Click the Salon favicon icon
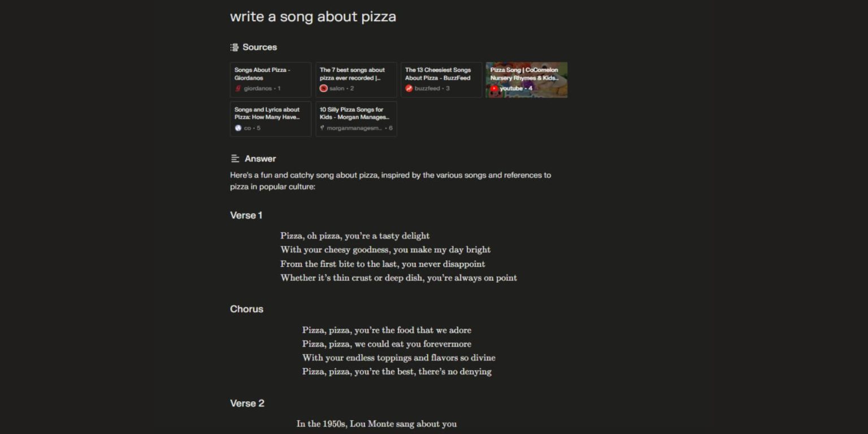The width and height of the screenshot is (868, 434). [323, 89]
